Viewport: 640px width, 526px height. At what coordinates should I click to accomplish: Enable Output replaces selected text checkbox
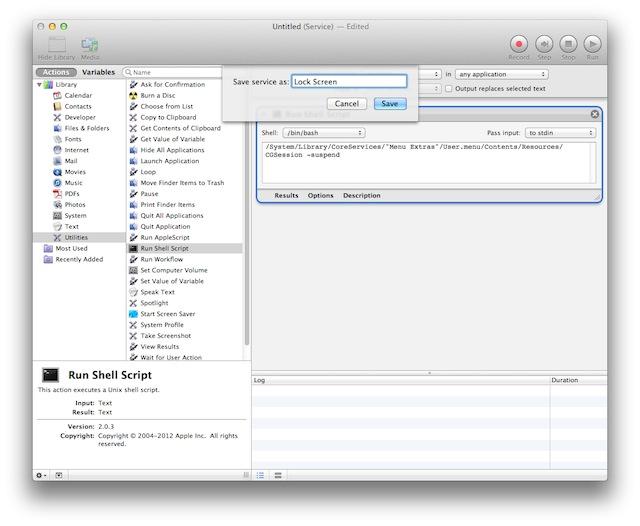click(448, 88)
